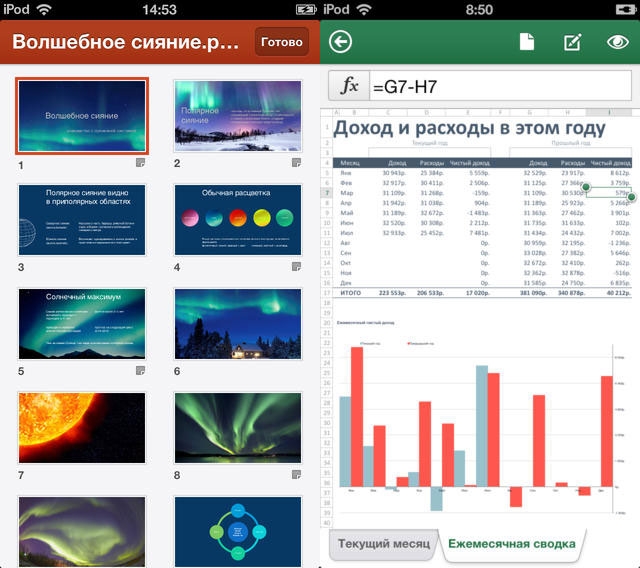Switch to the Текущий месяц sheet tab
The image size is (640, 568).
(x=384, y=545)
